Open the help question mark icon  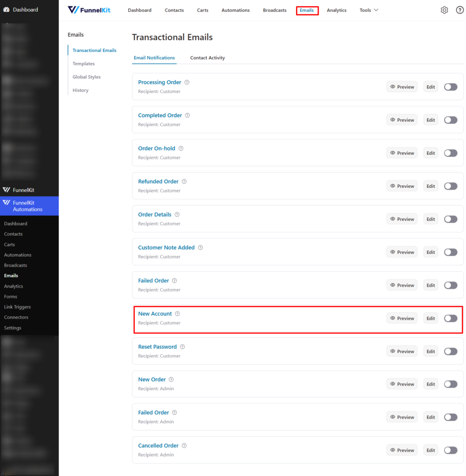pos(459,10)
